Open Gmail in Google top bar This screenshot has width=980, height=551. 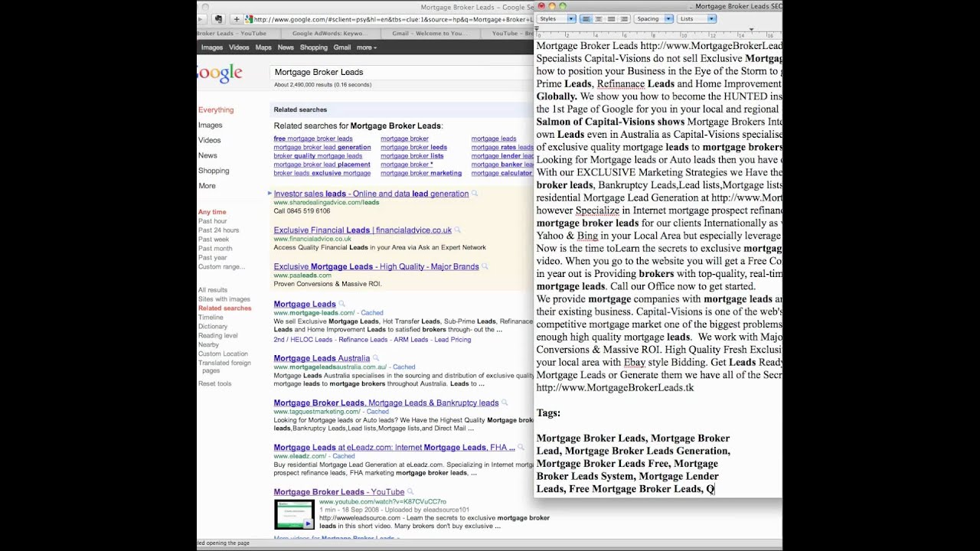(x=342, y=47)
